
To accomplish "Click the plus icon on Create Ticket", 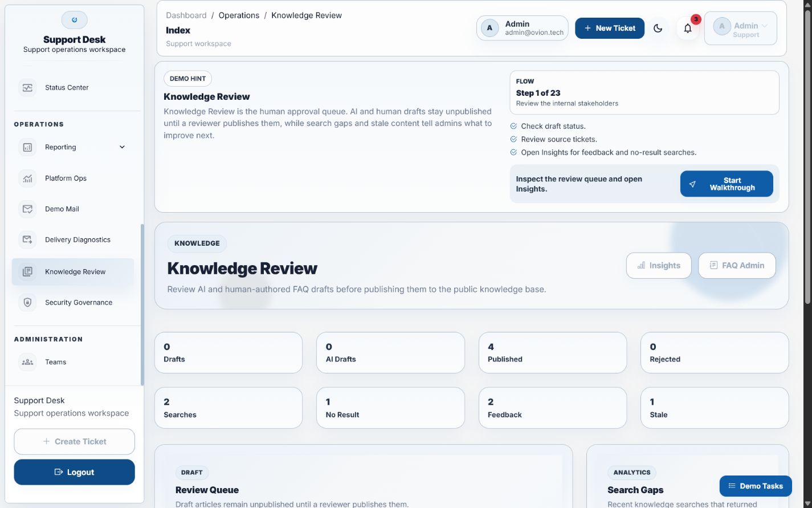I will [x=46, y=442].
